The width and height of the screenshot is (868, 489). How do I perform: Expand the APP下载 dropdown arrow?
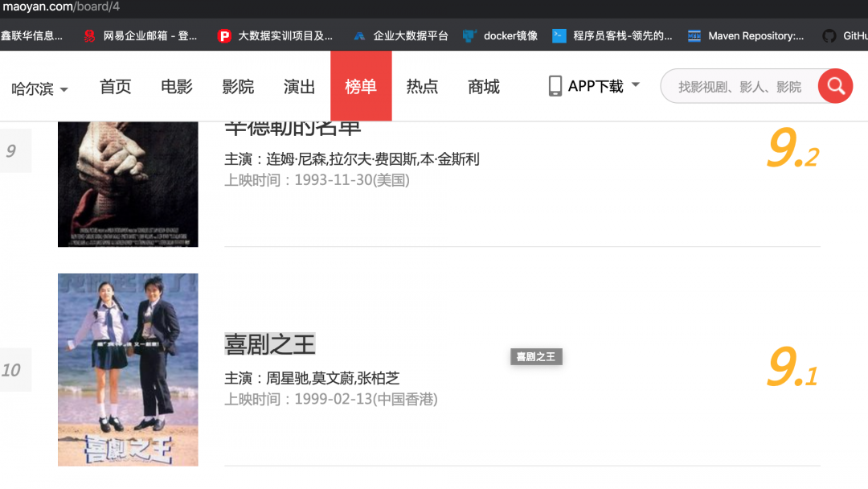(x=636, y=84)
